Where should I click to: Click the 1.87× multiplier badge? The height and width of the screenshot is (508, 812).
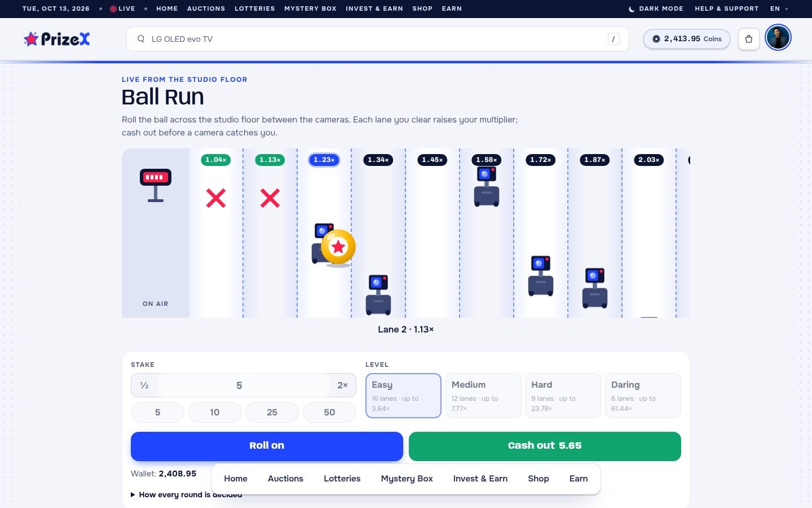(595, 160)
